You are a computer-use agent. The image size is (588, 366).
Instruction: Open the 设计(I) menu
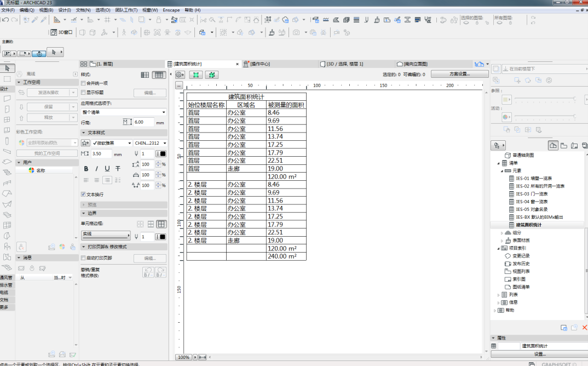point(65,10)
